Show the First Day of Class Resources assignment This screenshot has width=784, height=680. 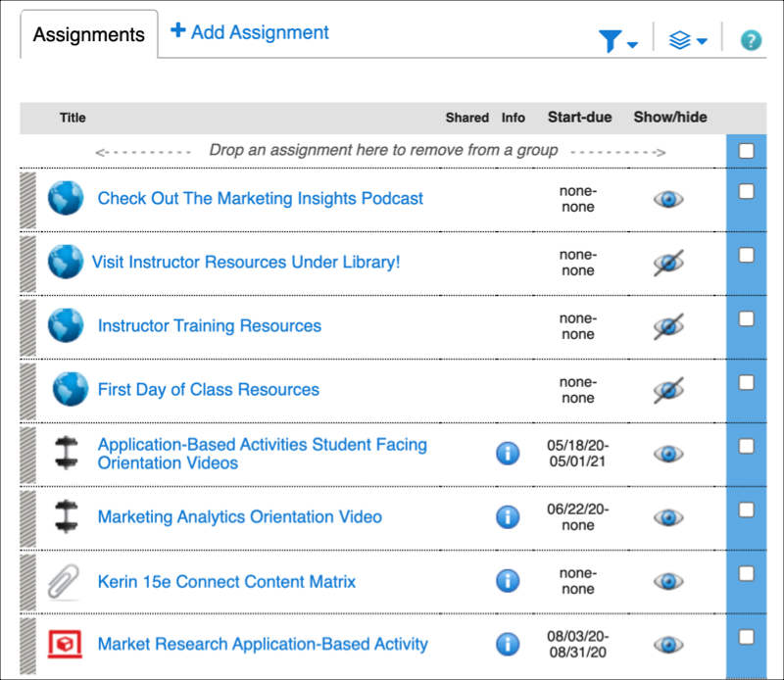[x=668, y=390]
